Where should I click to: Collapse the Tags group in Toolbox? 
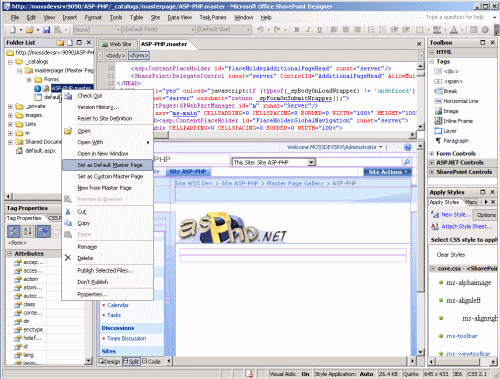click(x=432, y=62)
